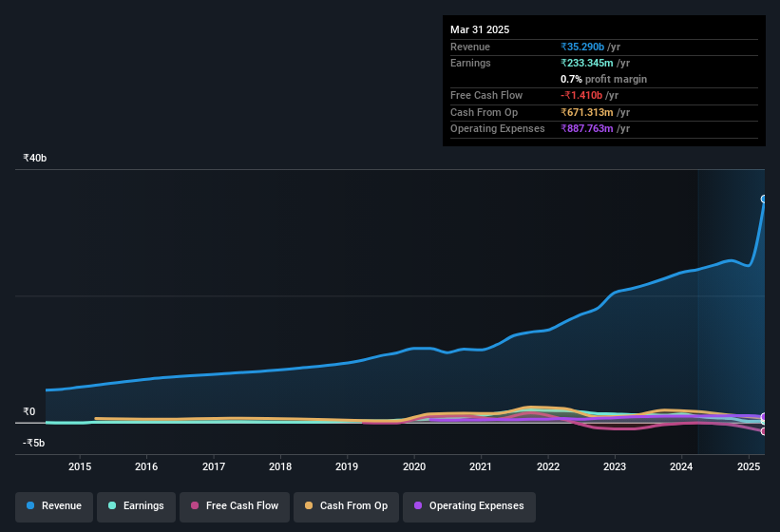Click the -₹1.410b free cash flow value
Screen dimensions: 780x532
coord(581,95)
